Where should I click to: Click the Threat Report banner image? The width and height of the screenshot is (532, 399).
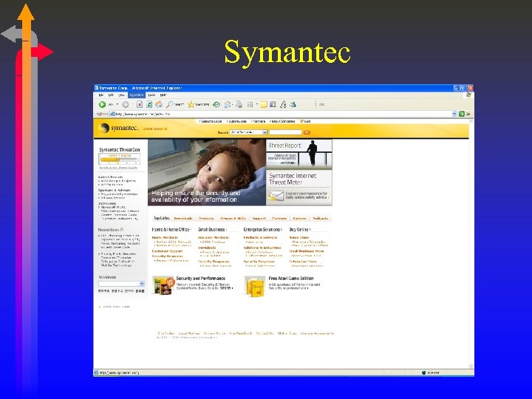(x=299, y=154)
